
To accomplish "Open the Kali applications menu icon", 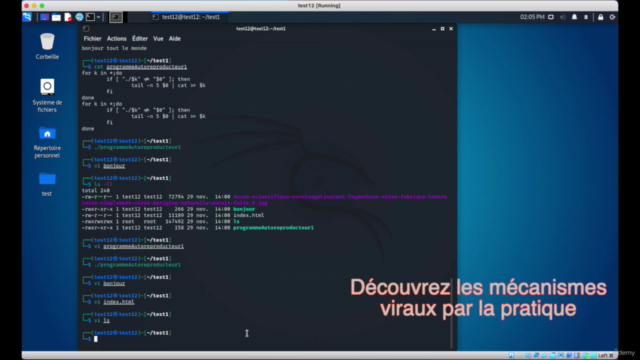I will (27, 17).
